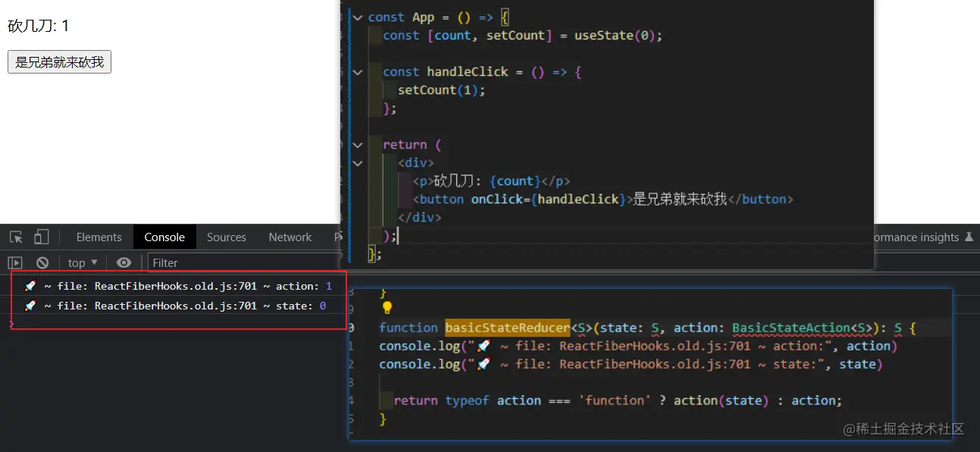Click the highlighted basicStateReducer function name
This screenshot has width=980, height=452.
[x=507, y=328]
